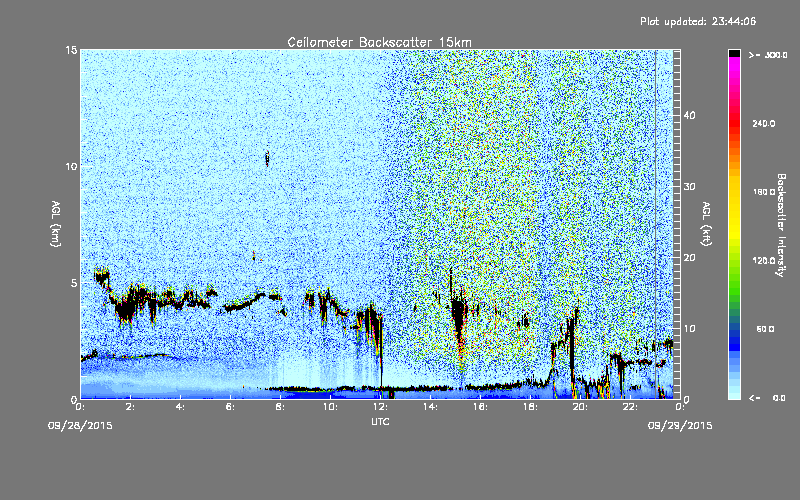Viewport: 800px width, 500px height.
Task: Click the '<= 0.0' colorbar label
Action: pyautogui.click(x=768, y=398)
